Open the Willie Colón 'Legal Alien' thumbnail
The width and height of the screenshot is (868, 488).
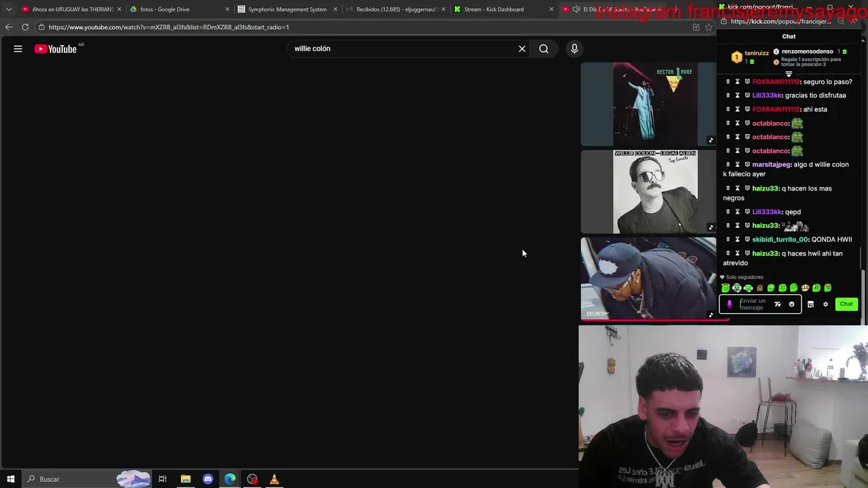click(648, 192)
